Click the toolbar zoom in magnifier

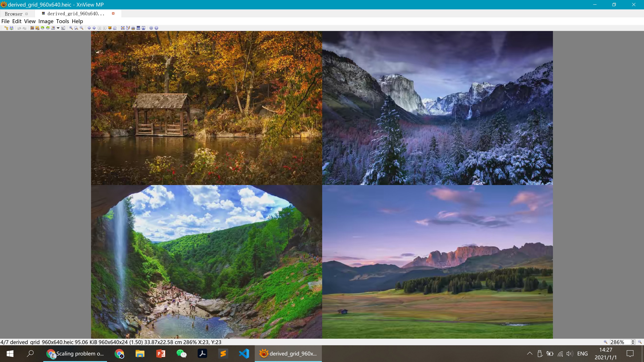point(71,28)
